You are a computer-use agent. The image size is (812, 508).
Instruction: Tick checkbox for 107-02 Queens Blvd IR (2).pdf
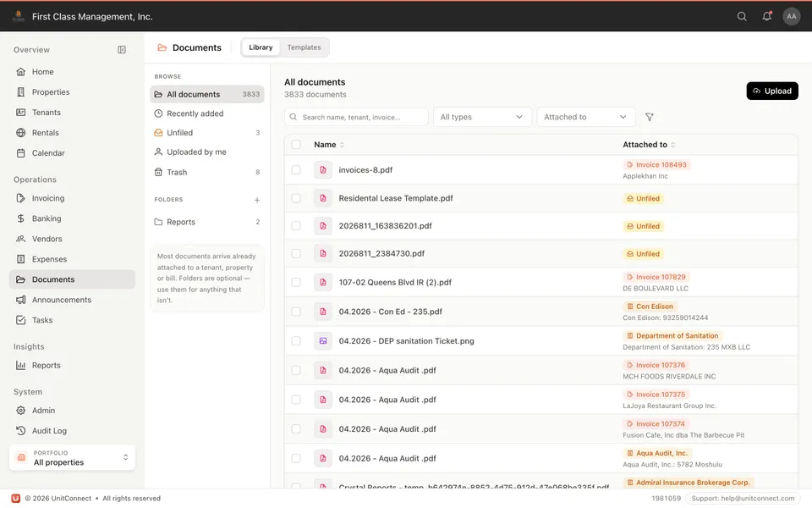pyautogui.click(x=296, y=283)
